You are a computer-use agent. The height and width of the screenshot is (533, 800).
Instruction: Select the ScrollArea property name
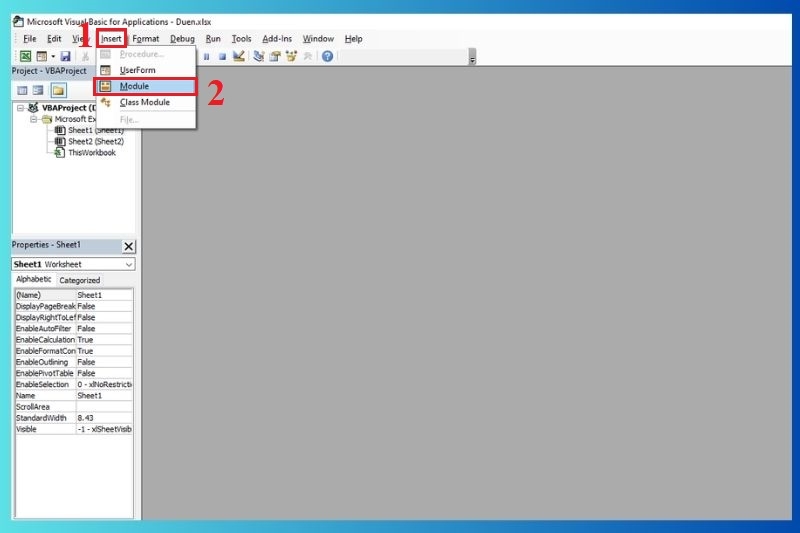pyautogui.click(x=45, y=407)
